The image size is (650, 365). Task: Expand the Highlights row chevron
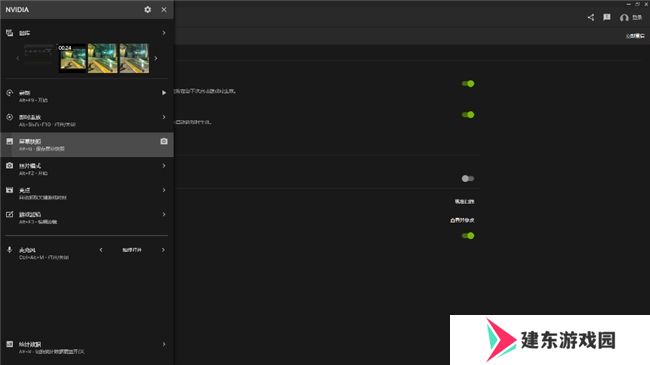click(x=164, y=190)
